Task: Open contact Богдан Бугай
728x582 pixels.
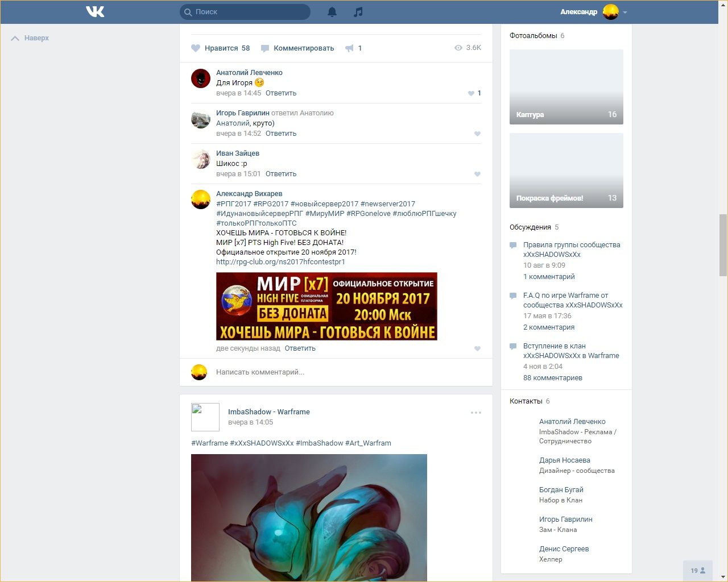Action: (x=561, y=490)
